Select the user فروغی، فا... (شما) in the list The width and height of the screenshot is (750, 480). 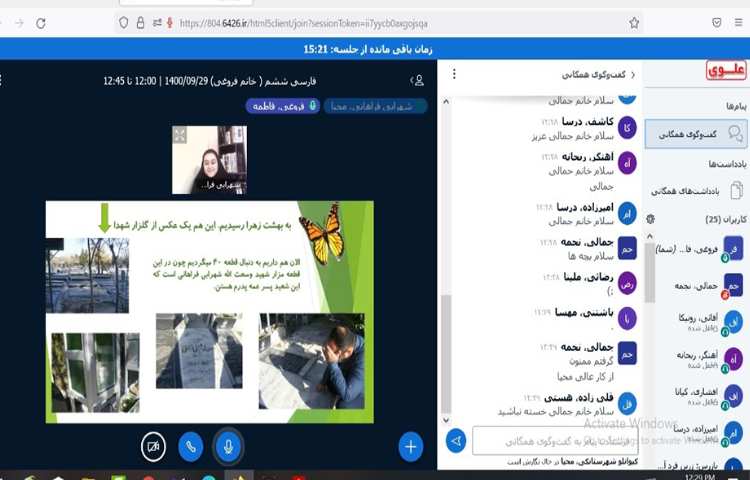699,249
